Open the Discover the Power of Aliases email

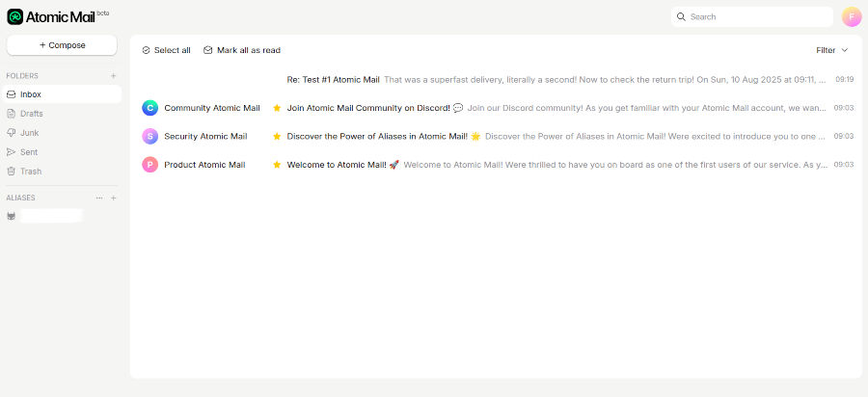pyautogui.click(x=497, y=136)
